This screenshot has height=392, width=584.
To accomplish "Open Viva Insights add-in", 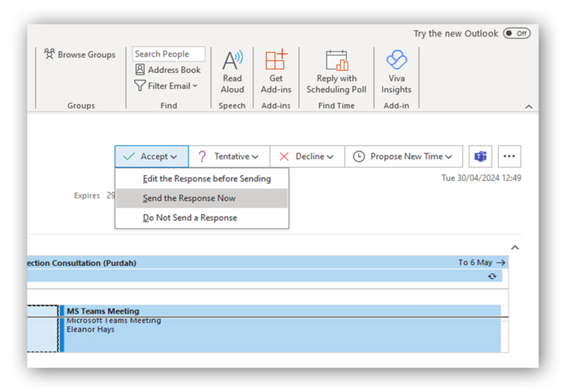I will click(x=396, y=72).
